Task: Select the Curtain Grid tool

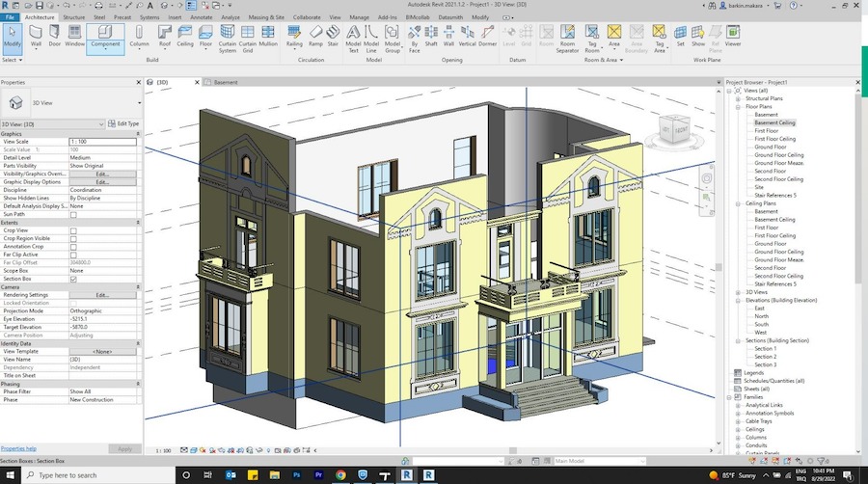Action: (x=248, y=39)
